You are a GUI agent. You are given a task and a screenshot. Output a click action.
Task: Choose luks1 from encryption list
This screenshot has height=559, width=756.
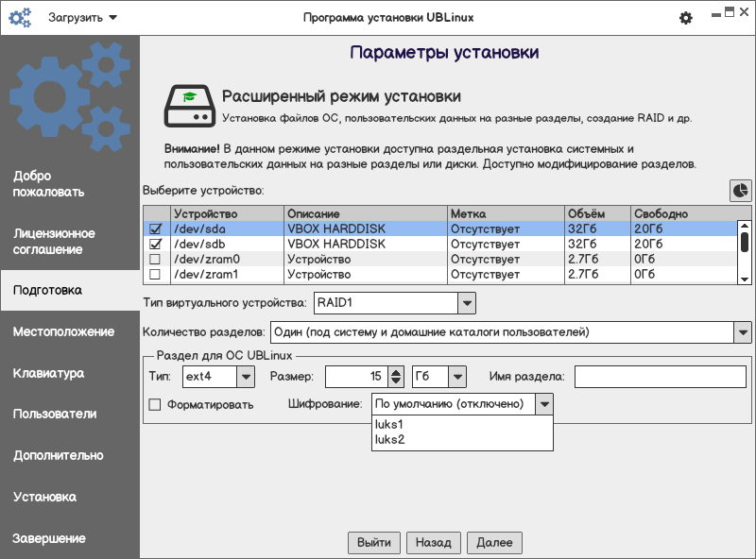[x=388, y=424]
